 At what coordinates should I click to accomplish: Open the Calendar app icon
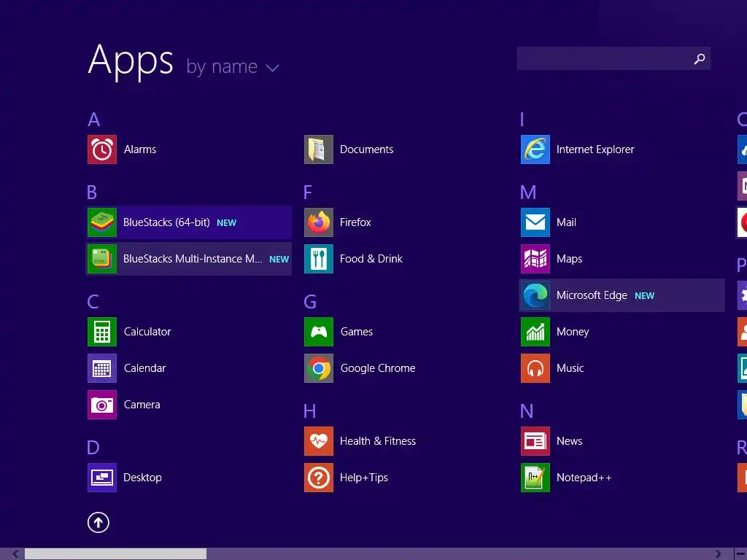coord(102,368)
